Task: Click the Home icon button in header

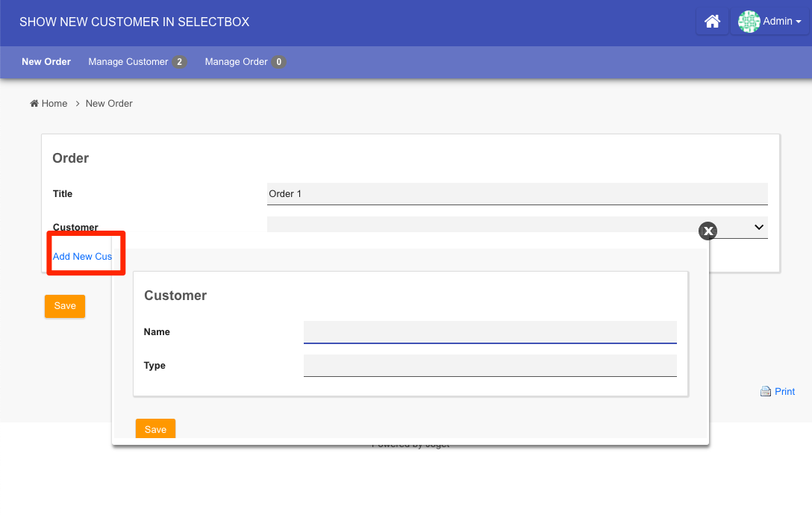Action: pos(712,22)
